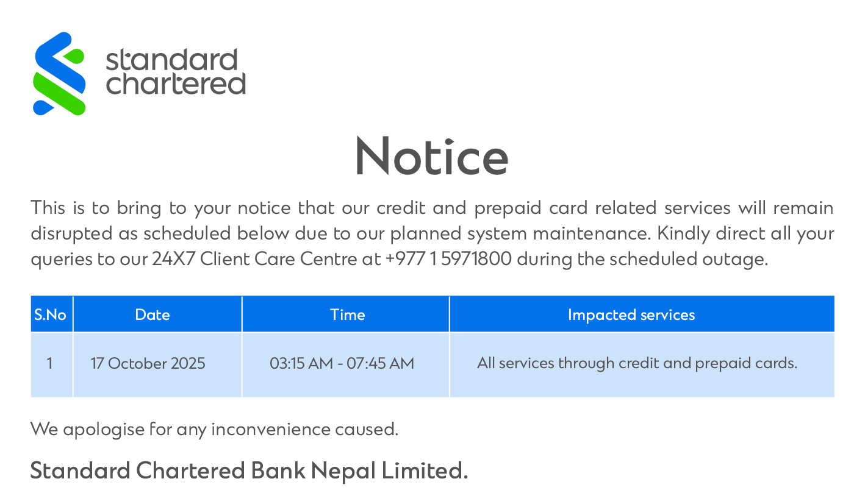Click the 'Time' column header
The width and height of the screenshot is (865, 504).
[x=347, y=314]
